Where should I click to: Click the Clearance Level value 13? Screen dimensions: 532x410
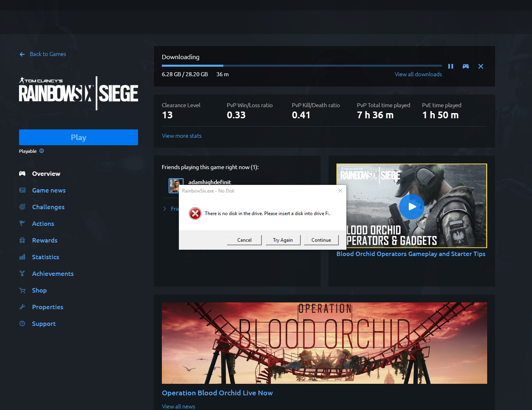167,115
